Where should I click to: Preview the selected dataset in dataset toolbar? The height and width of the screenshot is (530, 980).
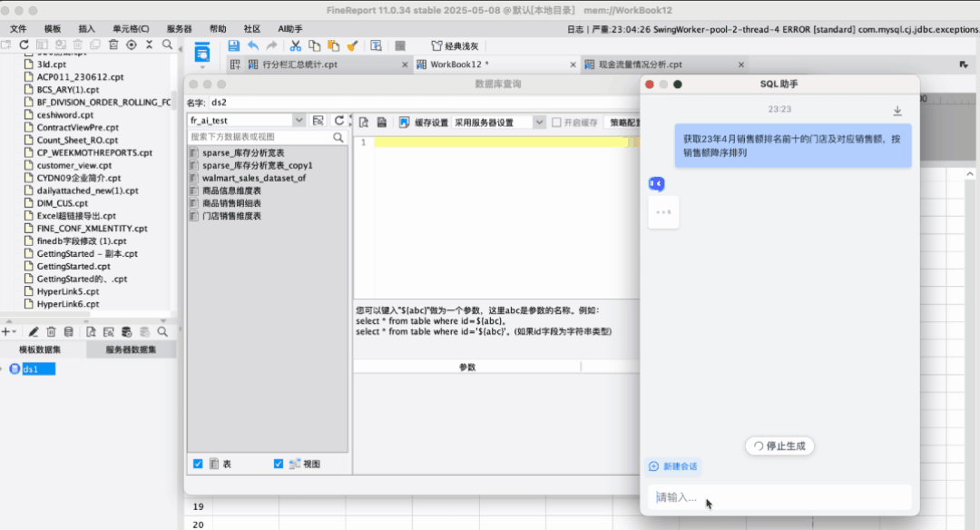(92, 332)
